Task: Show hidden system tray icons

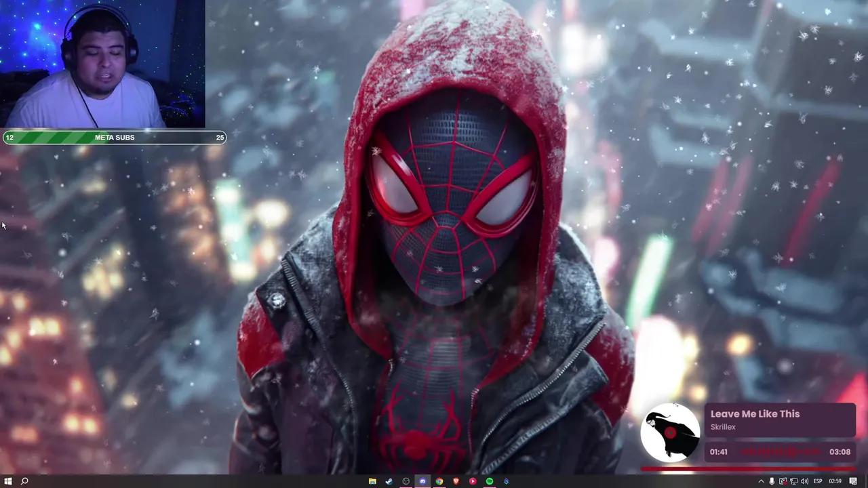Action: 761,481
